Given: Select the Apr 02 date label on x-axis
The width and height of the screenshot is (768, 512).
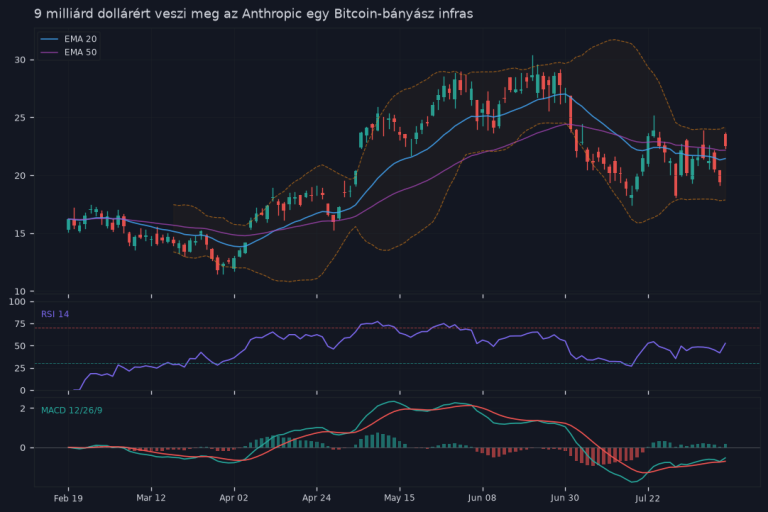Looking at the screenshot, I should 234,498.
